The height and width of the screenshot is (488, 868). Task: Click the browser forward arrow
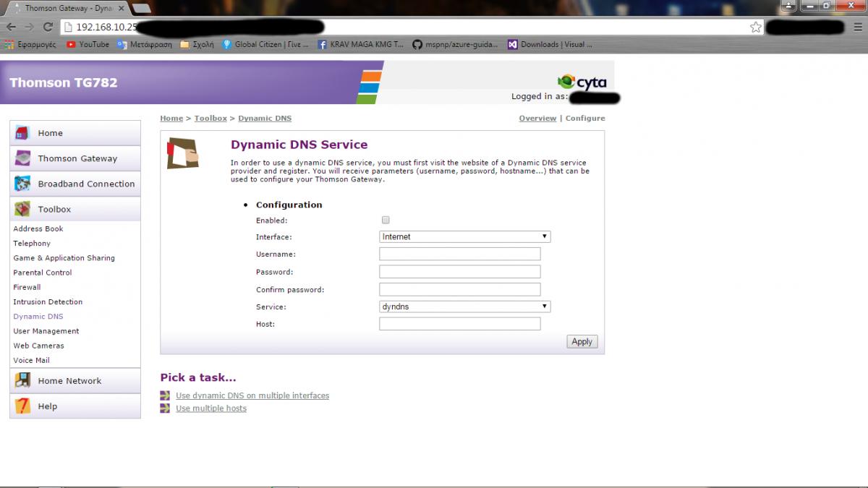29,27
